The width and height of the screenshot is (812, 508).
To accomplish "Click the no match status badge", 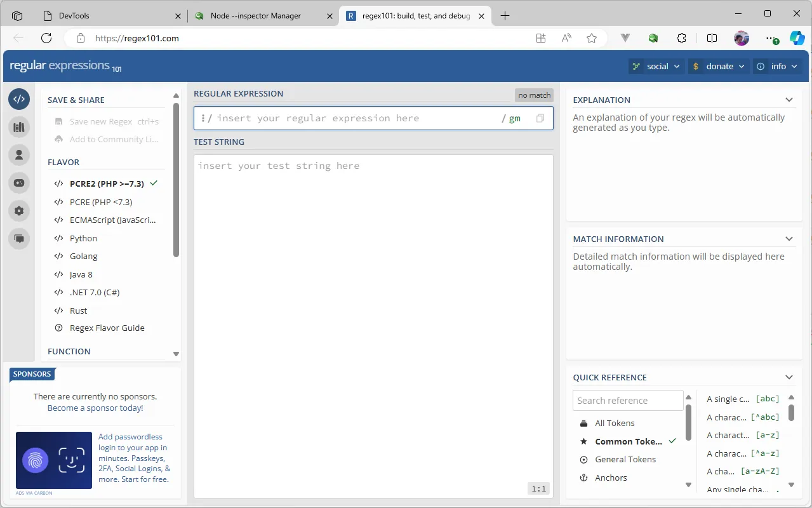I will click(x=535, y=95).
